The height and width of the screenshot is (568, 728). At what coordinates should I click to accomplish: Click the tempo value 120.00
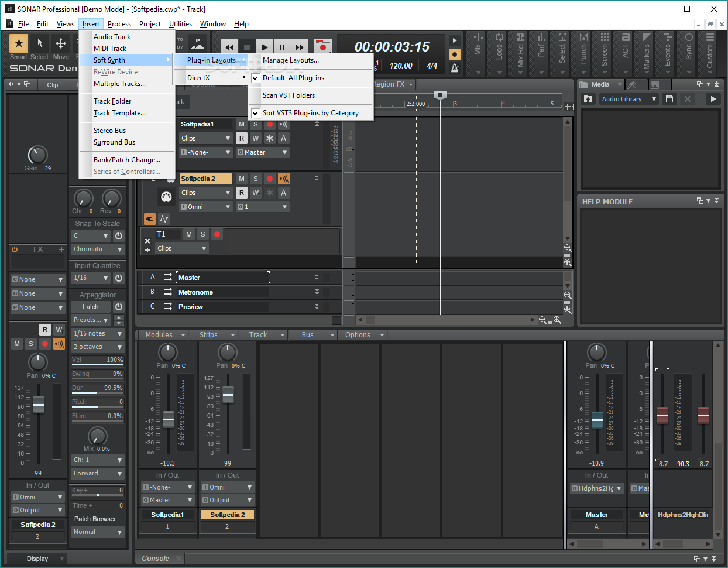401,66
